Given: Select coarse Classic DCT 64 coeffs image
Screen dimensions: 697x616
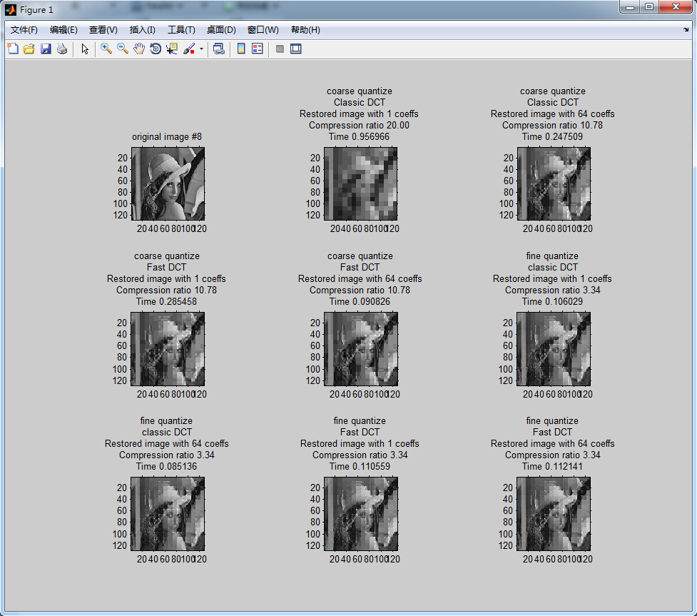Looking at the screenshot, I should click(x=554, y=183).
